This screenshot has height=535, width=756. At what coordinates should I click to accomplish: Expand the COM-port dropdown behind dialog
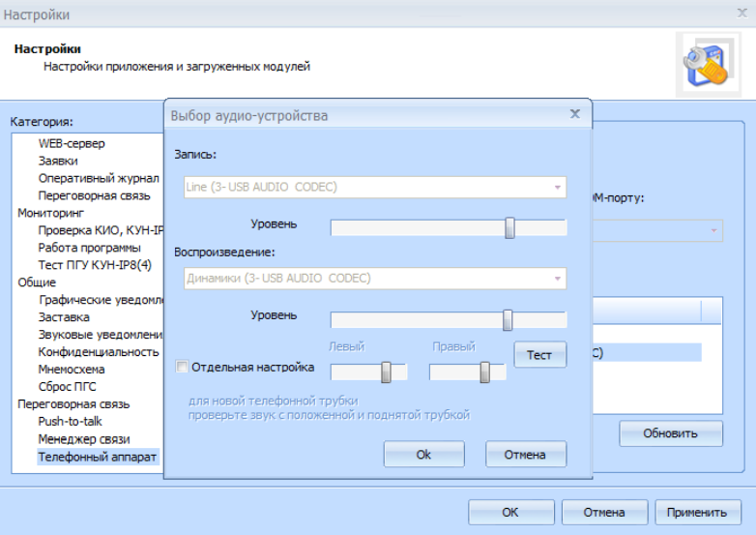714,230
